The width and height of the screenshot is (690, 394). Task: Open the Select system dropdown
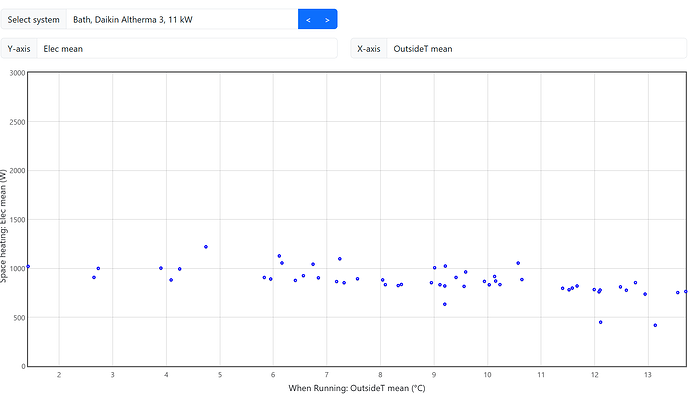182,19
